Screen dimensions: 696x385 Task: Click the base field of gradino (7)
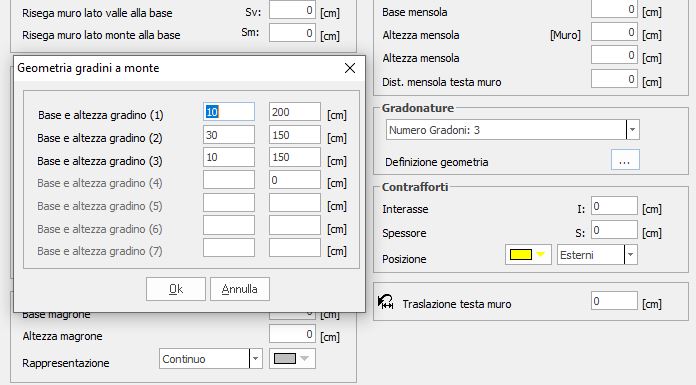point(229,248)
